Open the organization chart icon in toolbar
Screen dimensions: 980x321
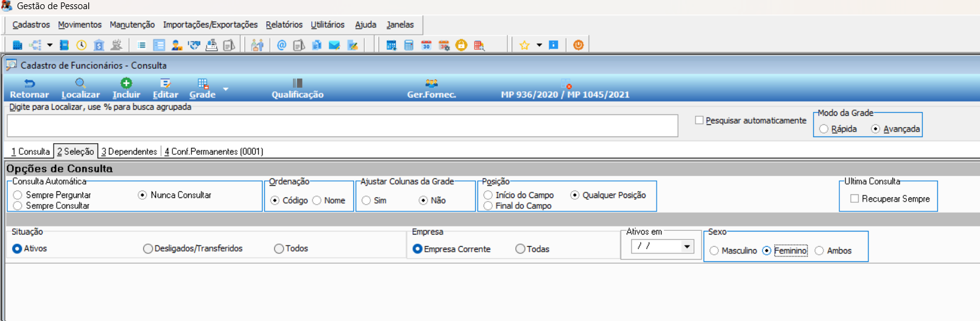pyautogui.click(x=36, y=45)
